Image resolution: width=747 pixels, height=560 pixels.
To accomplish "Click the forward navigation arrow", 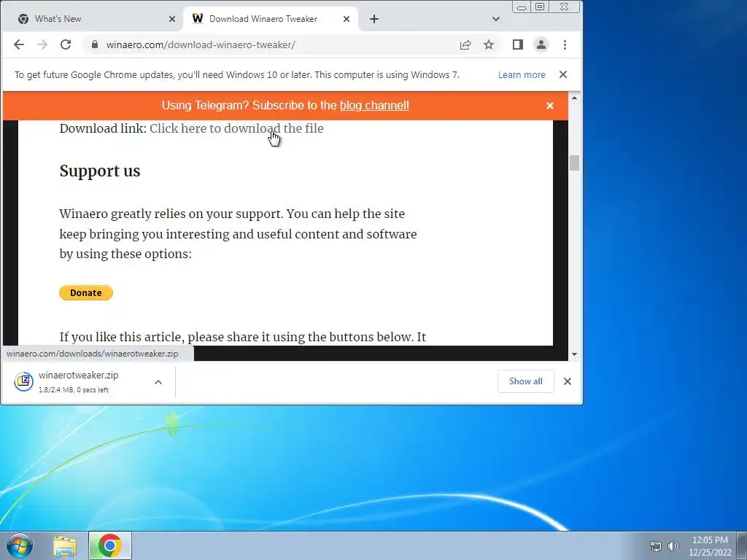I will pos(42,44).
